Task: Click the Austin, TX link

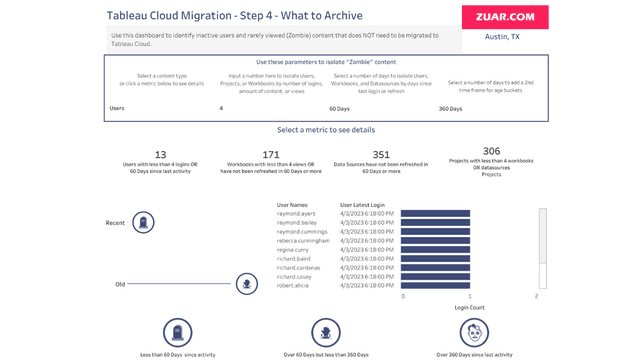Action: 502,37
